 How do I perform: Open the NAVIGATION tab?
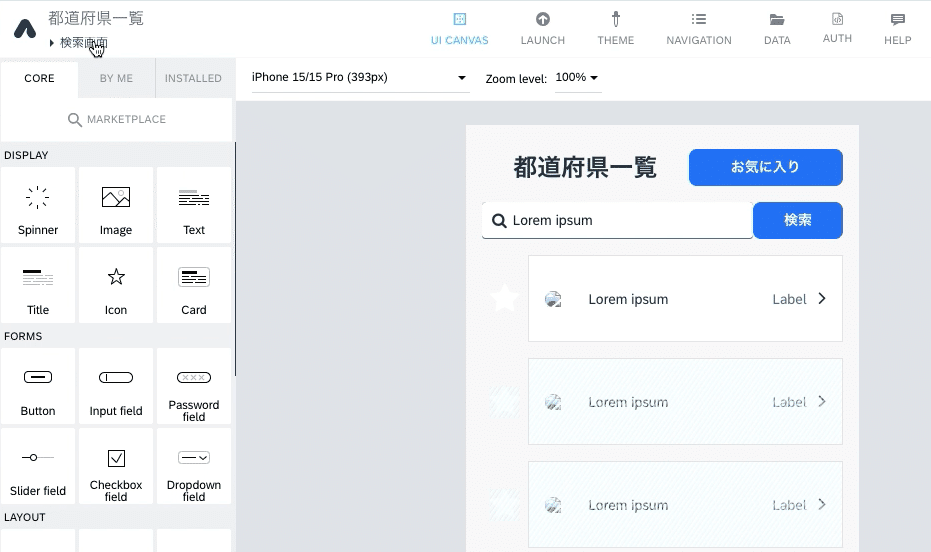pyautogui.click(x=699, y=29)
